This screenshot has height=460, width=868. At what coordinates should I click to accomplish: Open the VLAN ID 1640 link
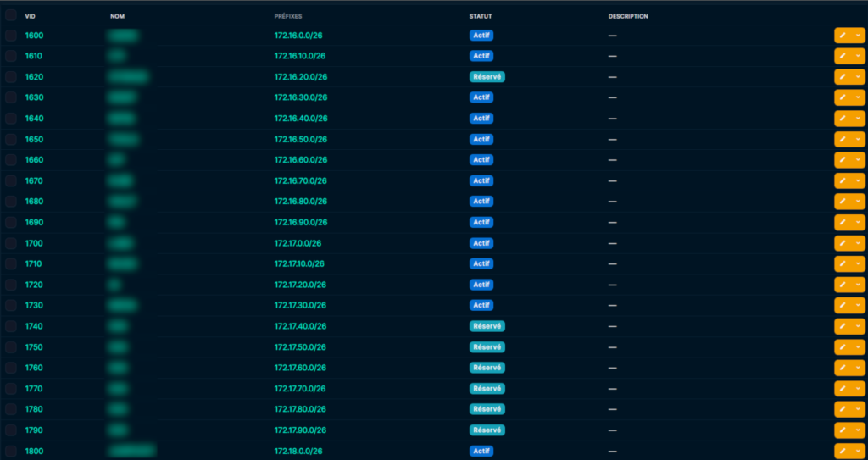click(x=34, y=119)
